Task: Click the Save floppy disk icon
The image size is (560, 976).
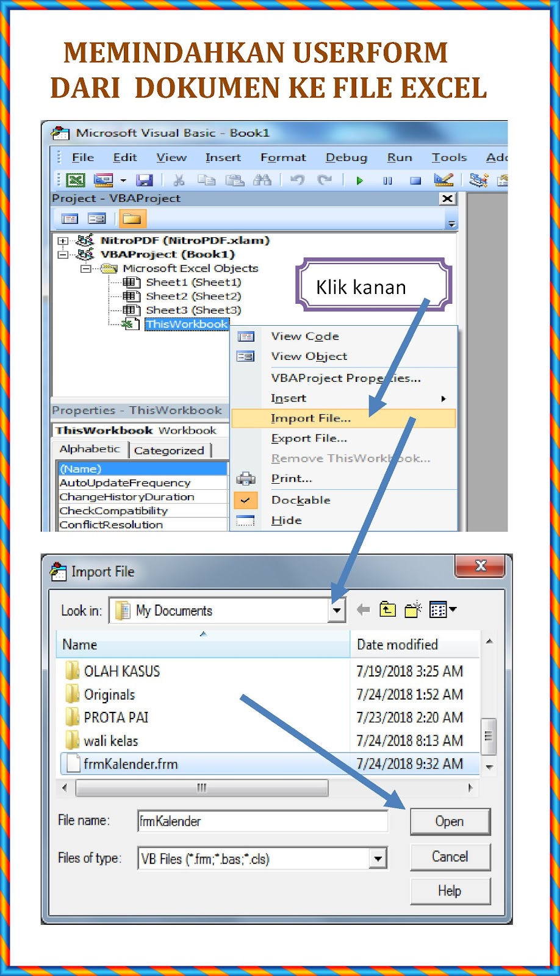Action: point(145,180)
